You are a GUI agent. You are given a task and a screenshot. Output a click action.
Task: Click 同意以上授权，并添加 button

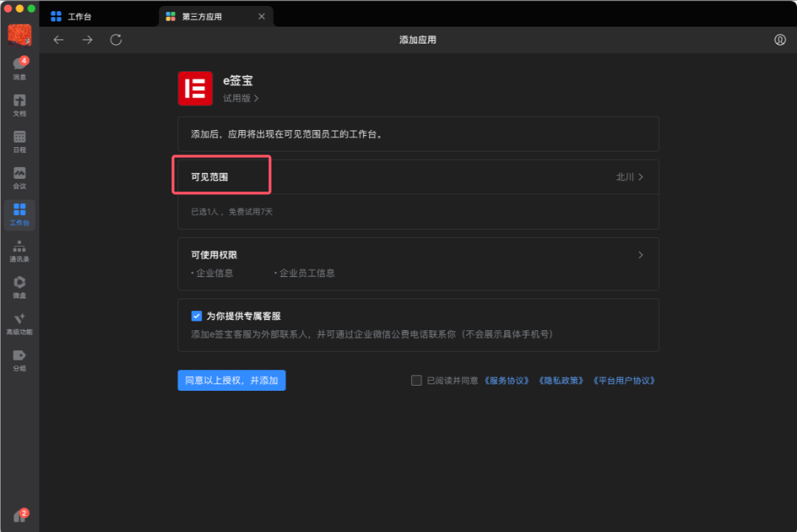(231, 380)
